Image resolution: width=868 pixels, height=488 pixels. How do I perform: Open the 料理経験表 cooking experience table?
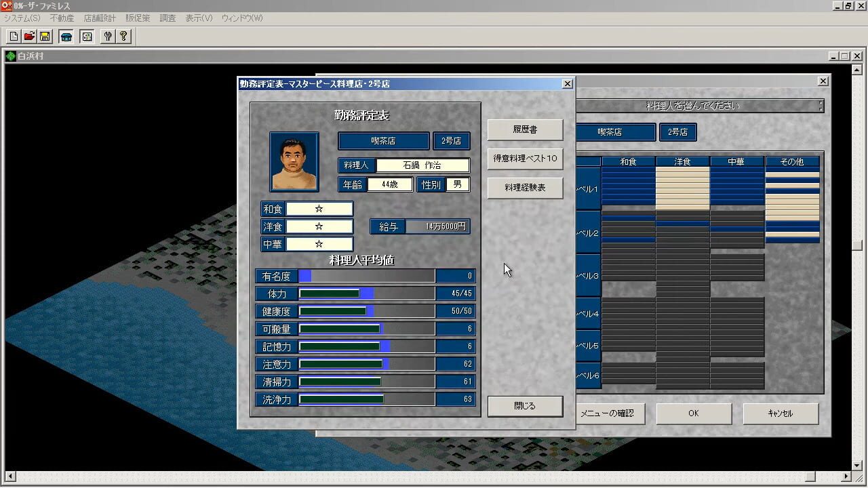(x=525, y=188)
